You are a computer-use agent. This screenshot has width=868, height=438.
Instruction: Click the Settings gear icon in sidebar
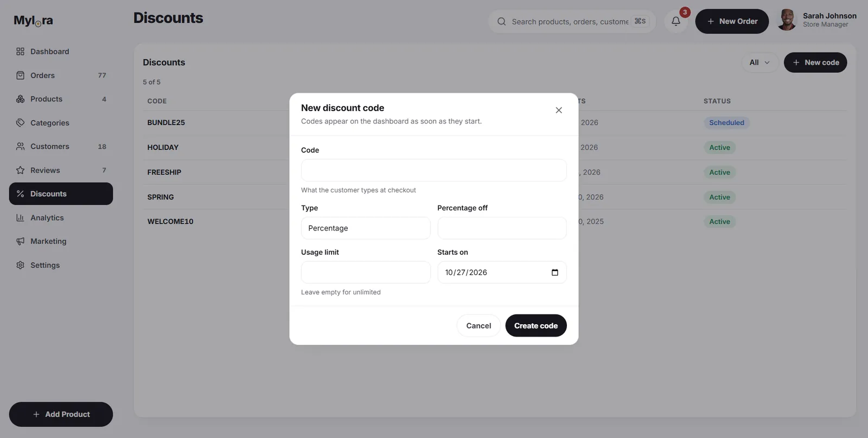(21, 265)
